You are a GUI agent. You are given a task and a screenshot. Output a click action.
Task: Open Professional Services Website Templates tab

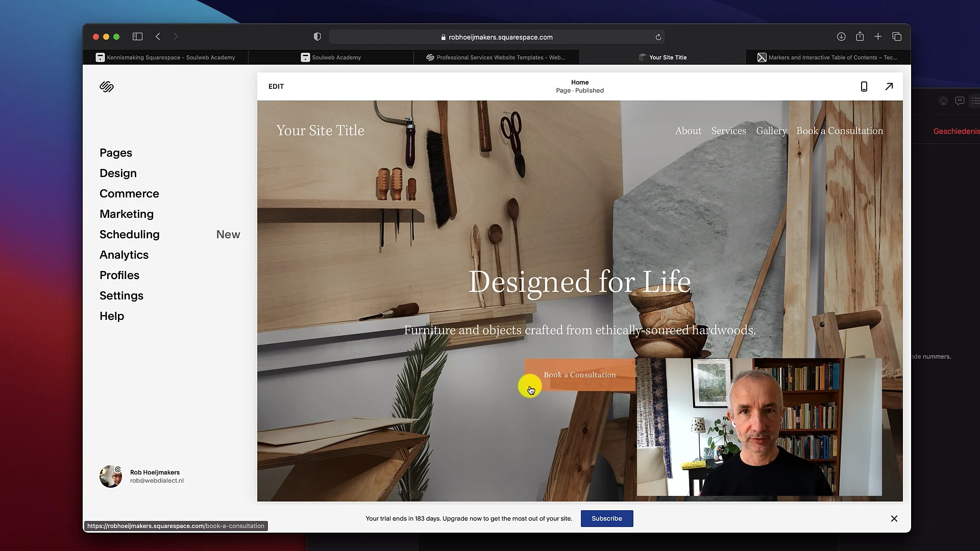coord(496,58)
